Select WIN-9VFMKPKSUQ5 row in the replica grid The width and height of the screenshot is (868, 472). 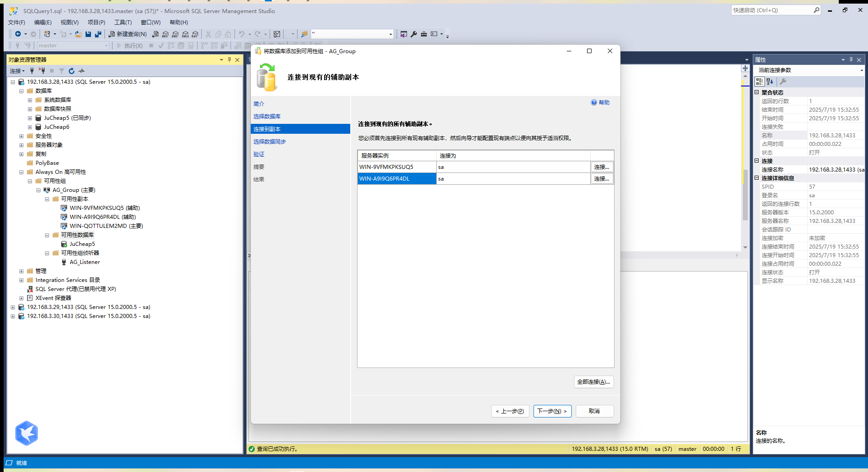pyautogui.click(x=485, y=167)
